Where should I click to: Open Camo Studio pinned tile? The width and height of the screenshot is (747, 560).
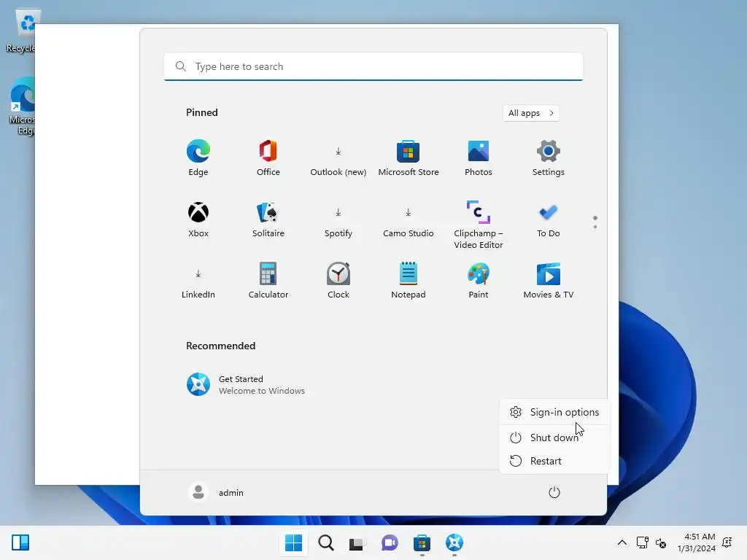(409, 219)
